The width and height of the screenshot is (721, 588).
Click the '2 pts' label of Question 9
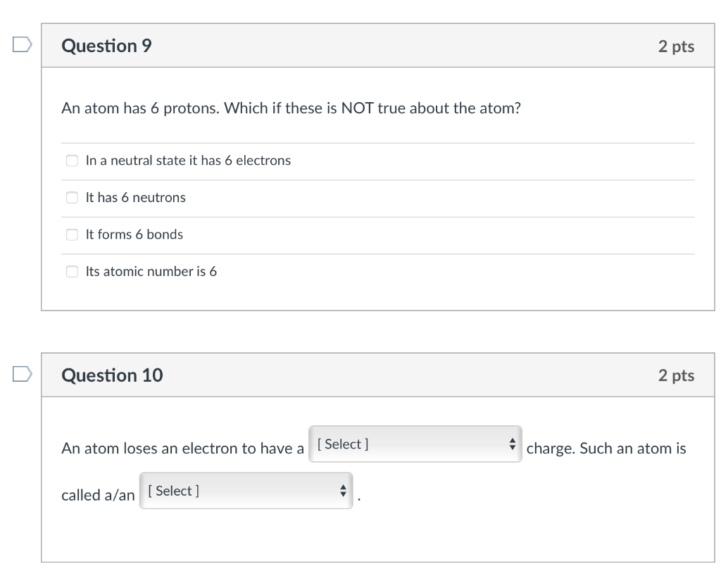(676, 46)
